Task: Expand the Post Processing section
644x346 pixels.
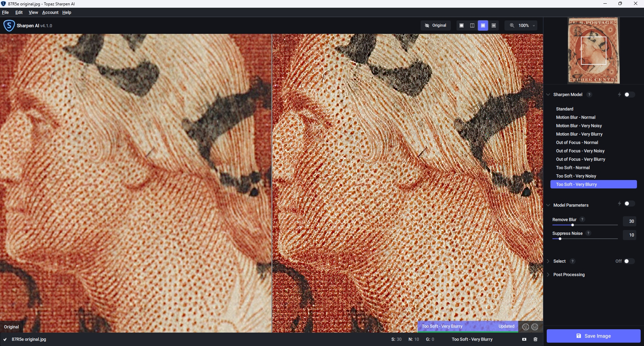Action: click(x=548, y=275)
